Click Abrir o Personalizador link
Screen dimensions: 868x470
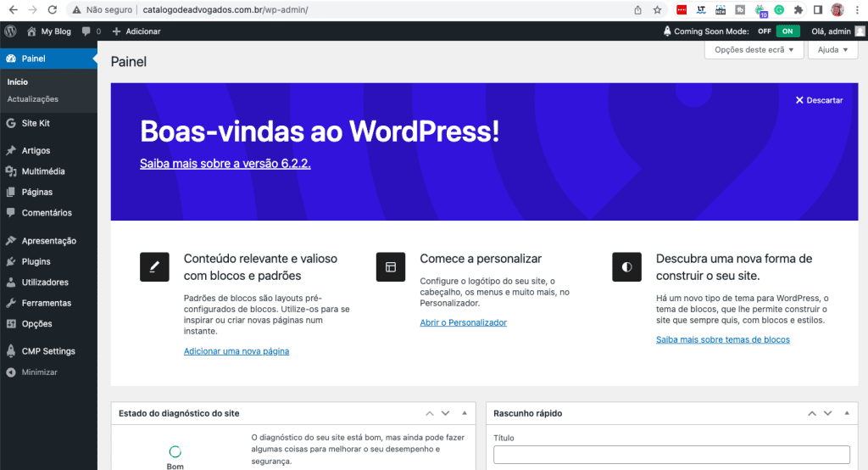(x=464, y=322)
